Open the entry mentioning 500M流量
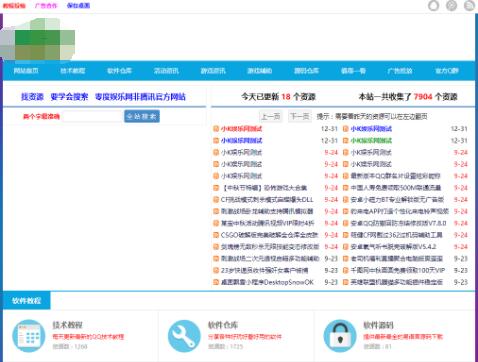 (x=396, y=188)
